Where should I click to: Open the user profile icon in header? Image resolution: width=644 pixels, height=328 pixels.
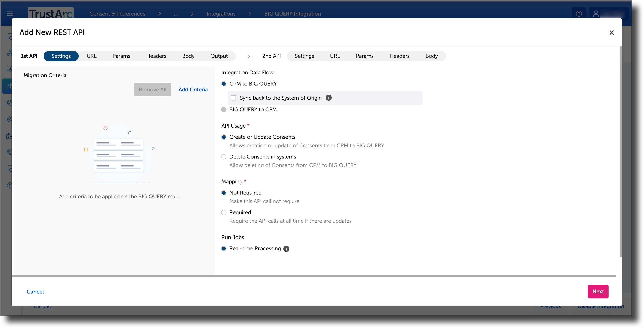596,14
